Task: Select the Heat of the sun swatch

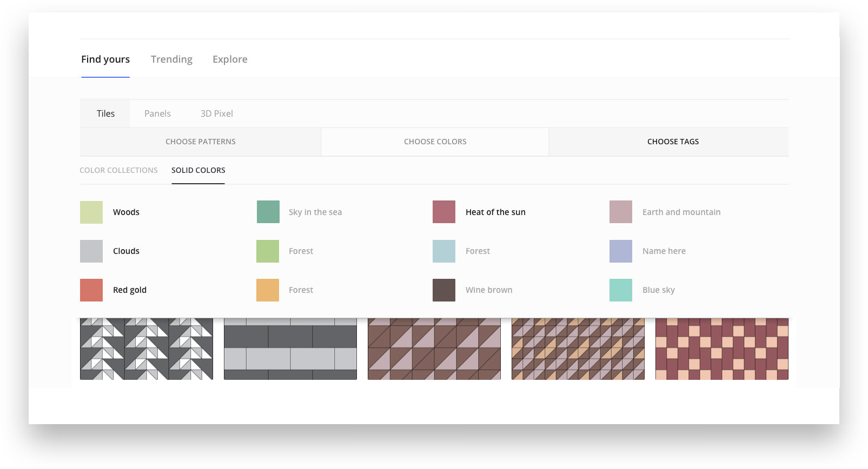Action: tap(444, 212)
